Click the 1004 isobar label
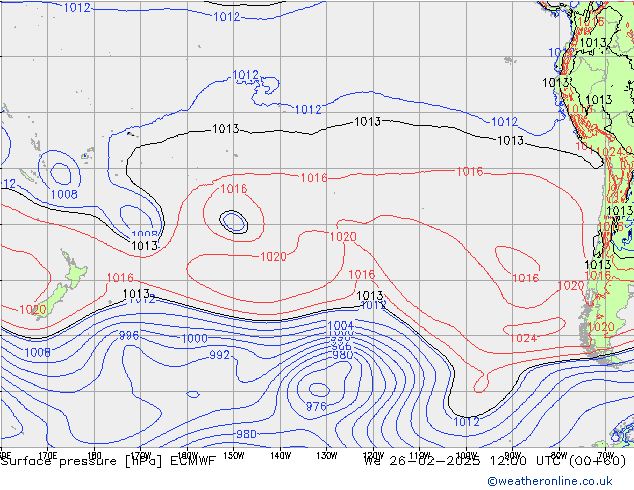 340,325
